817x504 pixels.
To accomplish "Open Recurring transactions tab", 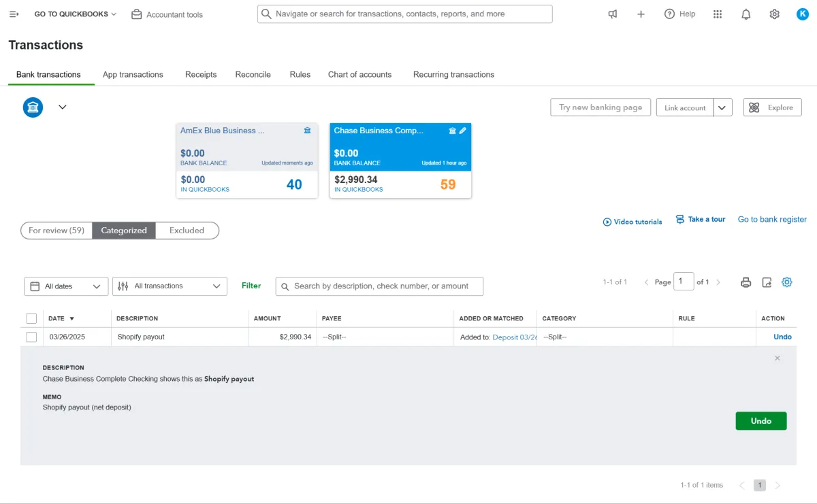I will tap(453, 75).
